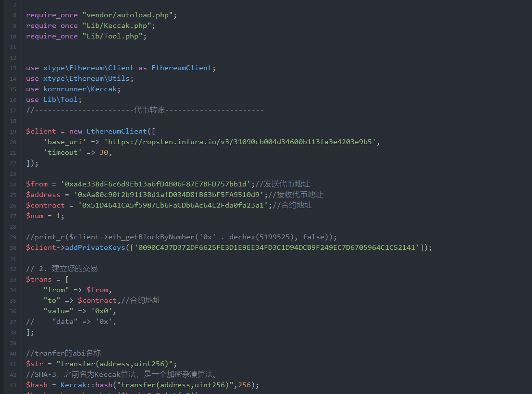The width and height of the screenshot is (532, 394).
Task: Click the addPrivateKeys method name
Action: 97,247
